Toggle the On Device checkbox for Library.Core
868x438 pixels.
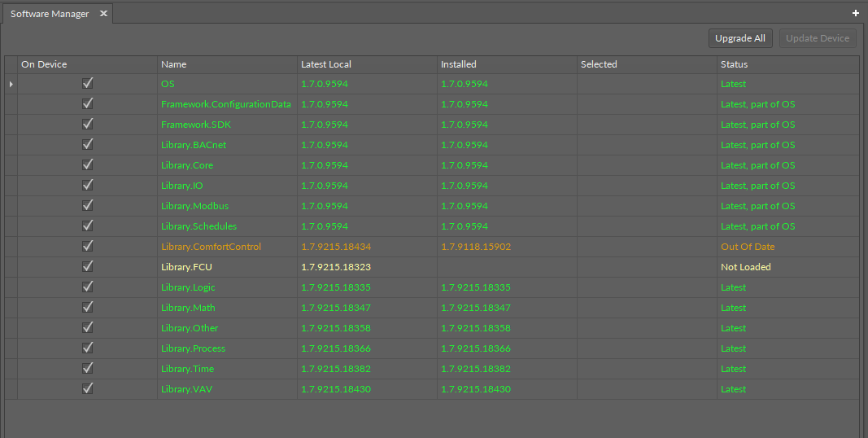(x=88, y=164)
